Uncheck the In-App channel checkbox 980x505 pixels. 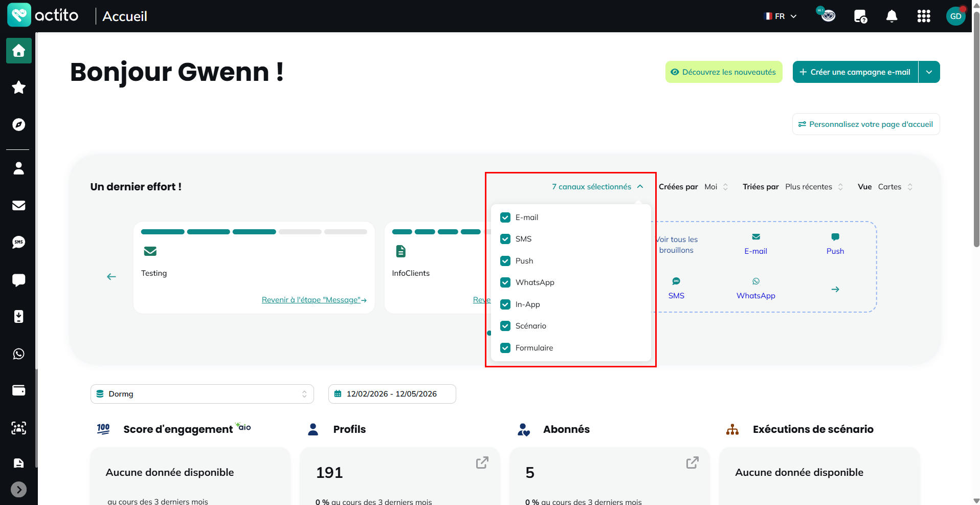505,304
